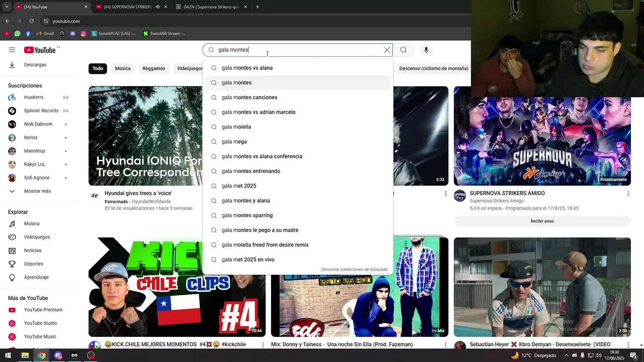The width and height of the screenshot is (644, 362).
Task: Pick suggestion "gala montes canciones"
Action: coord(298,98)
